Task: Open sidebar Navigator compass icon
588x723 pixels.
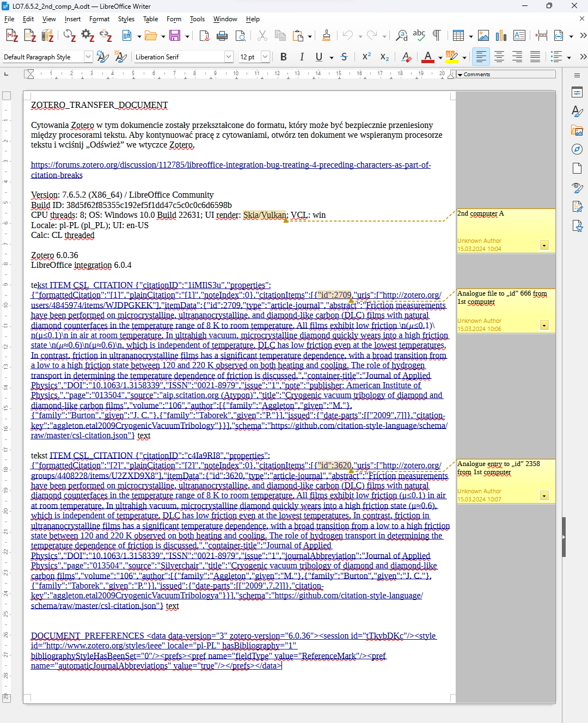Action: (x=577, y=149)
